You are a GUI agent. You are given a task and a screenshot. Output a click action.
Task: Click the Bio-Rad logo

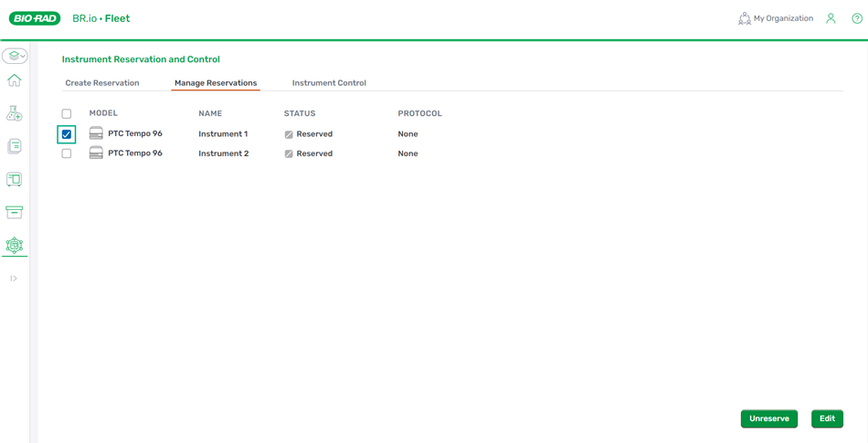click(35, 18)
